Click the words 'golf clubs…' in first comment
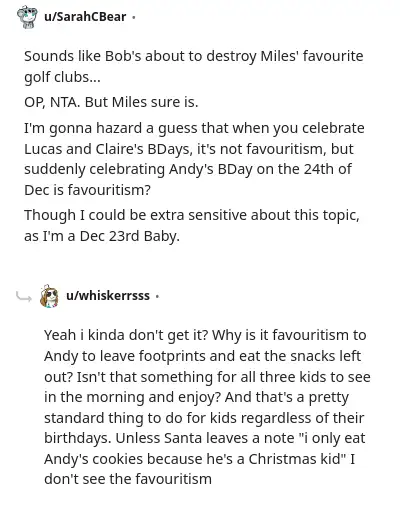The width and height of the screenshot is (400, 515). coord(62,77)
